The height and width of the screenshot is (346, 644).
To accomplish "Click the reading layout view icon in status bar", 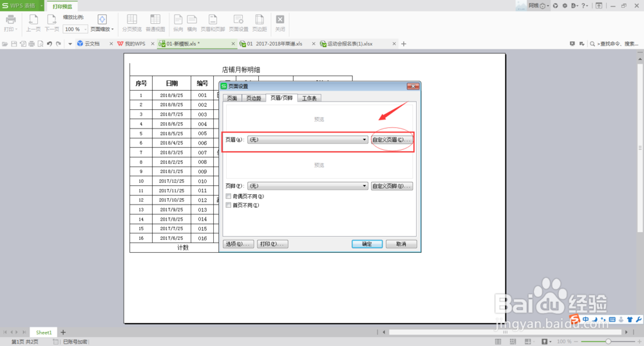I will coord(528,341).
